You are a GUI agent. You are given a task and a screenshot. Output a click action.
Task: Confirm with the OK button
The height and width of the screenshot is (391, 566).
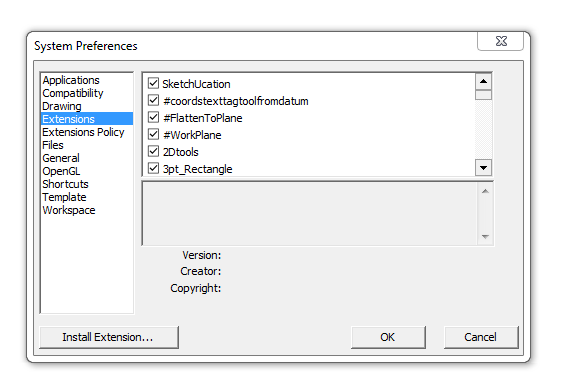coord(388,337)
